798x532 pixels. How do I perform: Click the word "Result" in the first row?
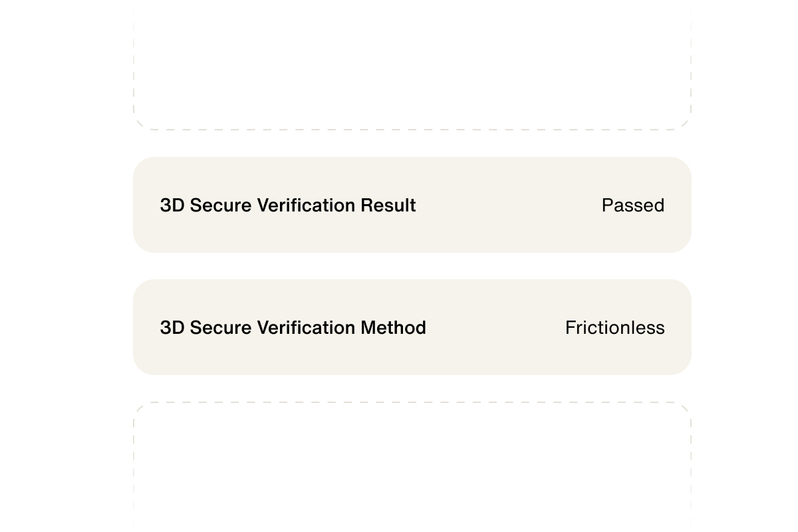click(x=388, y=205)
